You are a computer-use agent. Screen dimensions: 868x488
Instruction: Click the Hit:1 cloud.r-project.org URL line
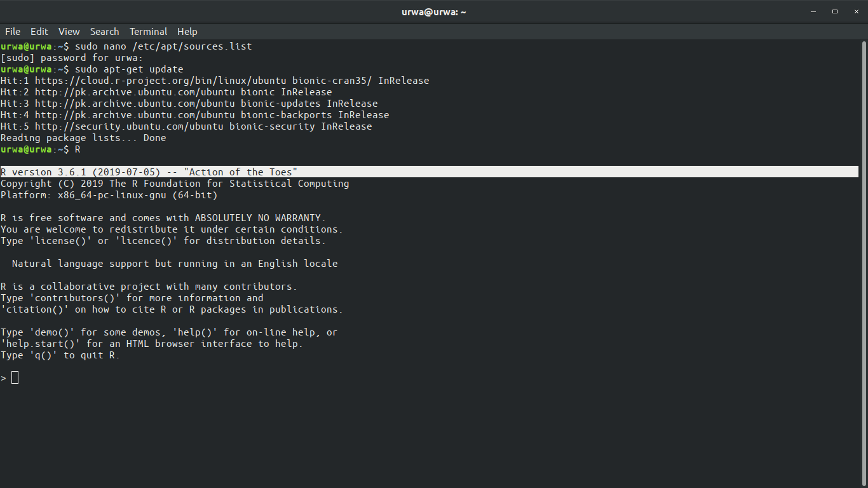coord(215,81)
